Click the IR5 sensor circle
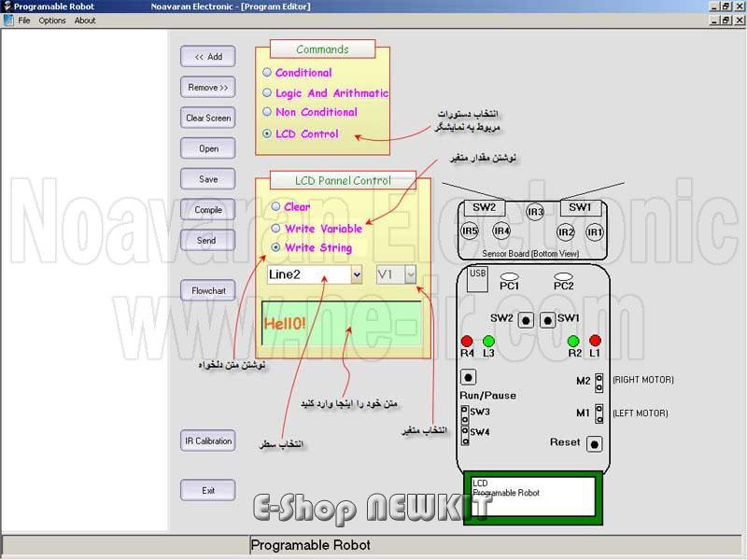This screenshot has height=560, width=747. pos(471,231)
